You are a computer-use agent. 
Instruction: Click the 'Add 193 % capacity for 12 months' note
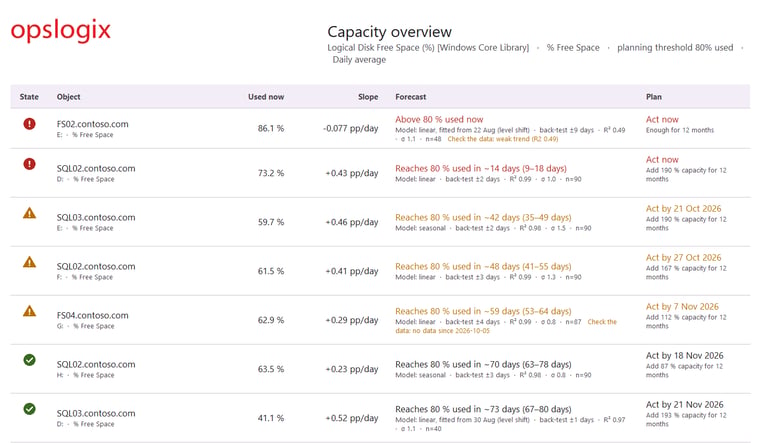(686, 419)
